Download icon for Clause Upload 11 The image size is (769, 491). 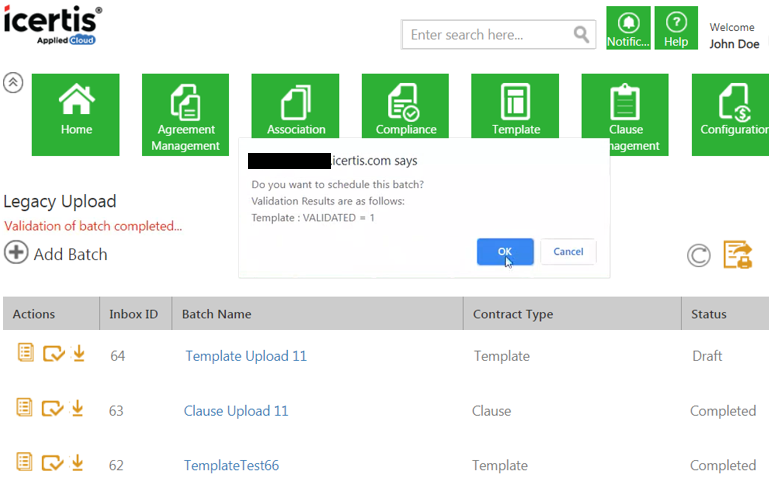pyautogui.click(x=77, y=408)
